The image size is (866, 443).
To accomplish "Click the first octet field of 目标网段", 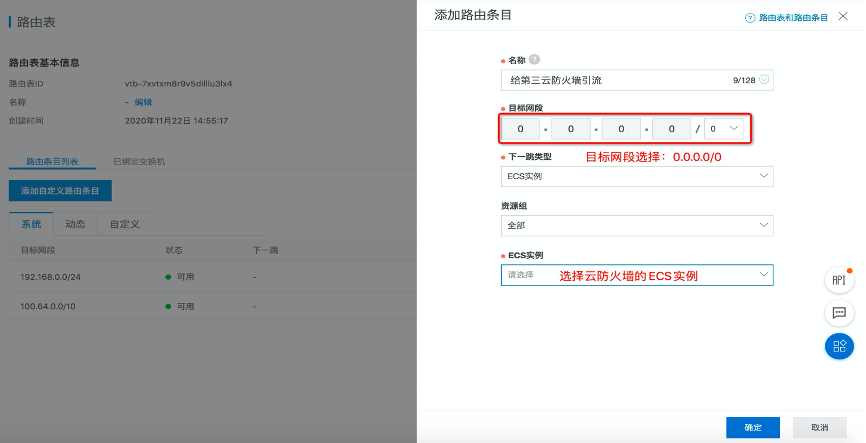I will point(520,129).
